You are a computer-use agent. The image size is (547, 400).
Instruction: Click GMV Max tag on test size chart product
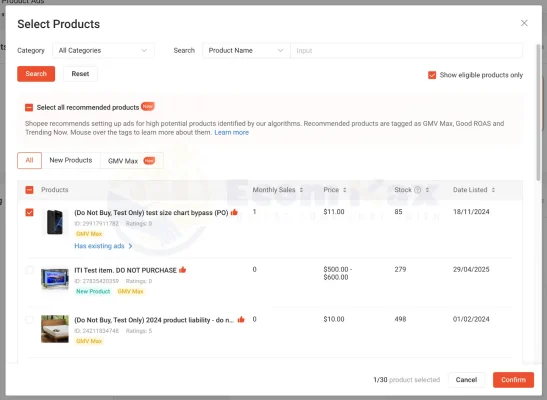pos(89,234)
